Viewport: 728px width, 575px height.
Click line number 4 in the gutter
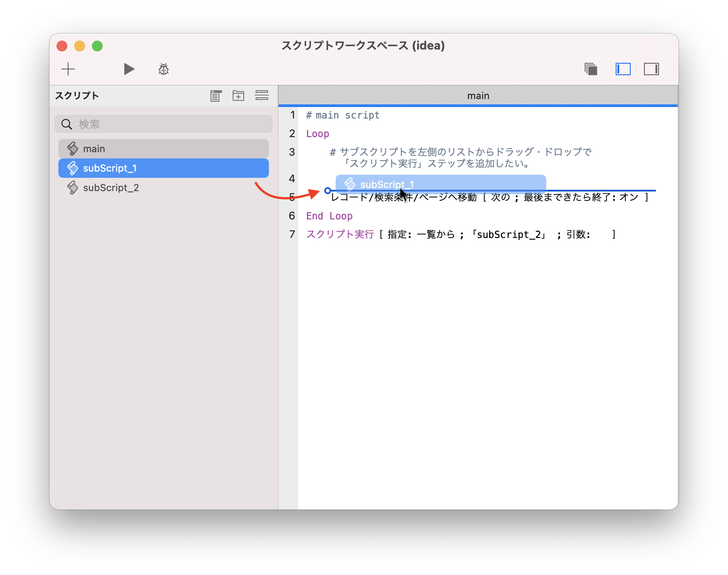pyautogui.click(x=292, y=178)
